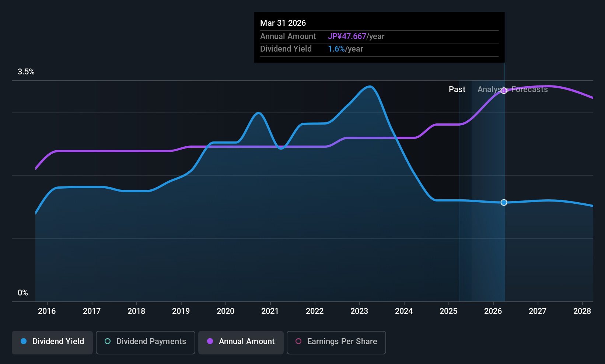Click the 2025 x-axis label
This screenshot has width=605, height=364.
tap(448, 311)
